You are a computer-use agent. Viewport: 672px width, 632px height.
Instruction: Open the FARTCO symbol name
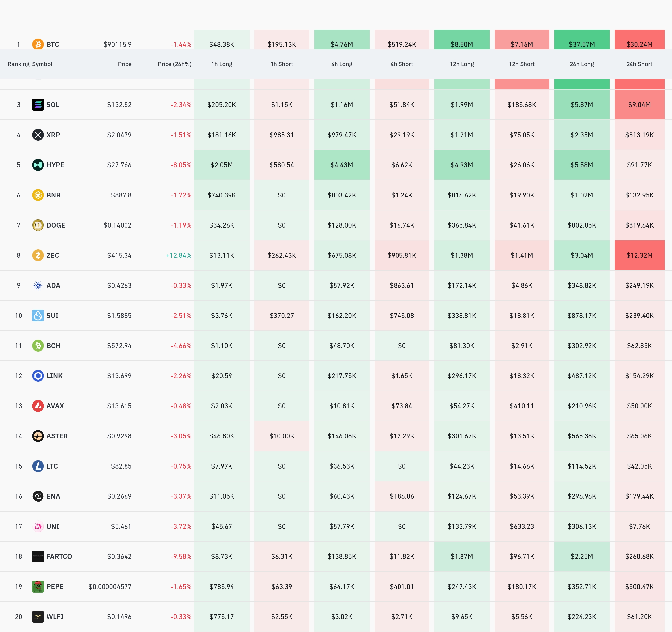[x=59, y=556]
